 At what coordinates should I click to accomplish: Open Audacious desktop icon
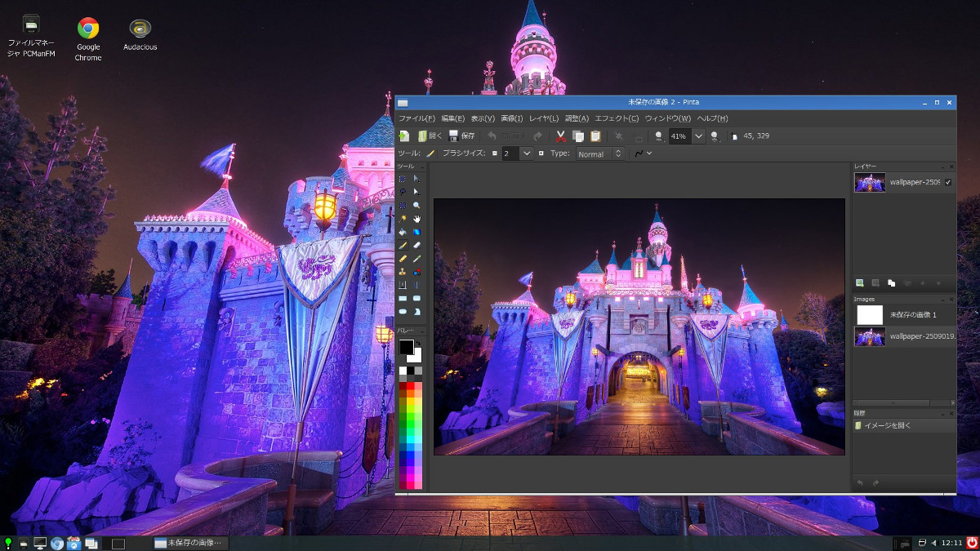(x=140, y=34)
